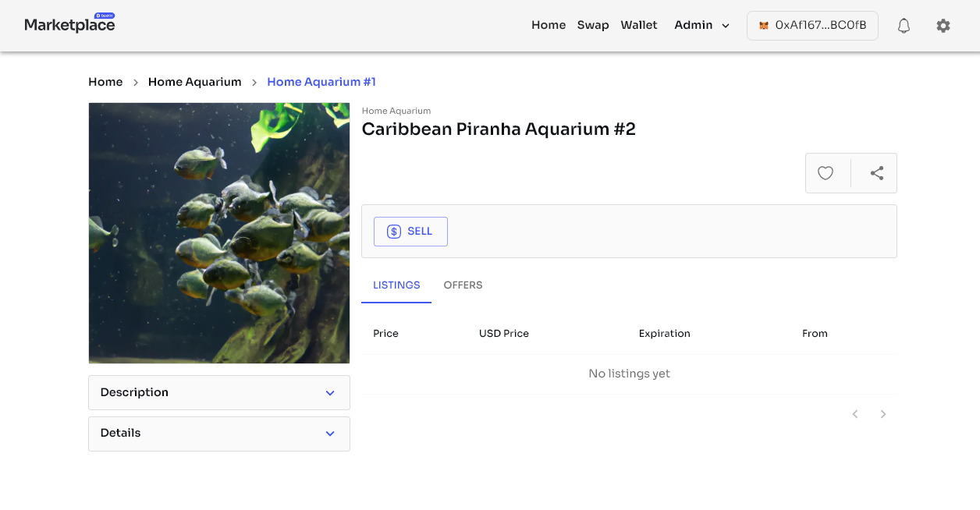Open the Swap page link
Viewport: 980px width, 510px height.
[593, 25]
